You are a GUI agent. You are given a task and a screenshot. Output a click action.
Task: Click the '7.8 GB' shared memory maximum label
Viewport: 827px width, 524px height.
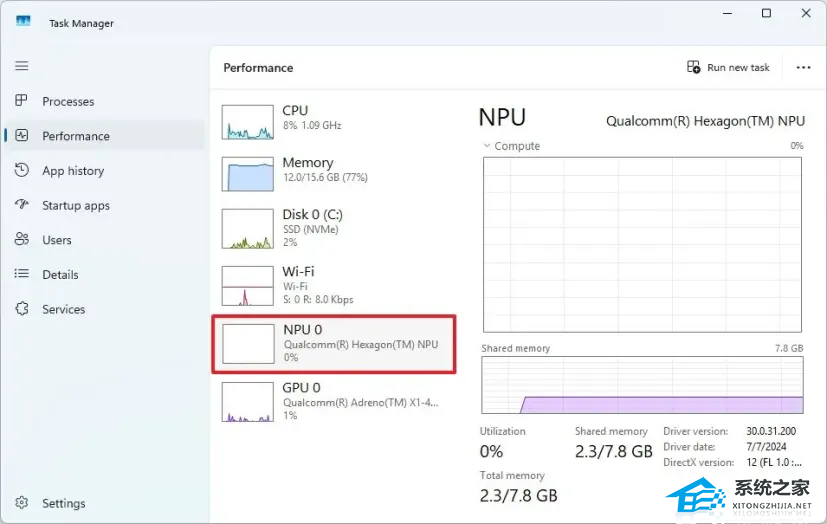(789, 348)
